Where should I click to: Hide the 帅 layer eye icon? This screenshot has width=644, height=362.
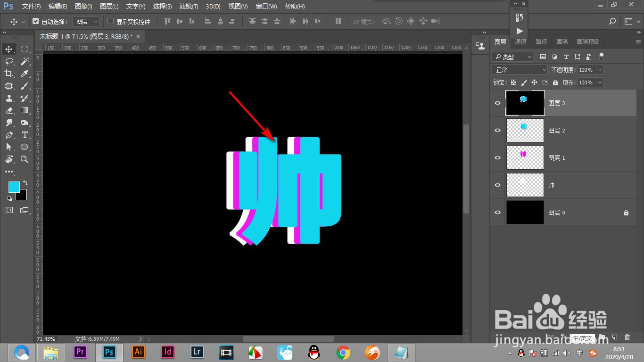point(497,185)
